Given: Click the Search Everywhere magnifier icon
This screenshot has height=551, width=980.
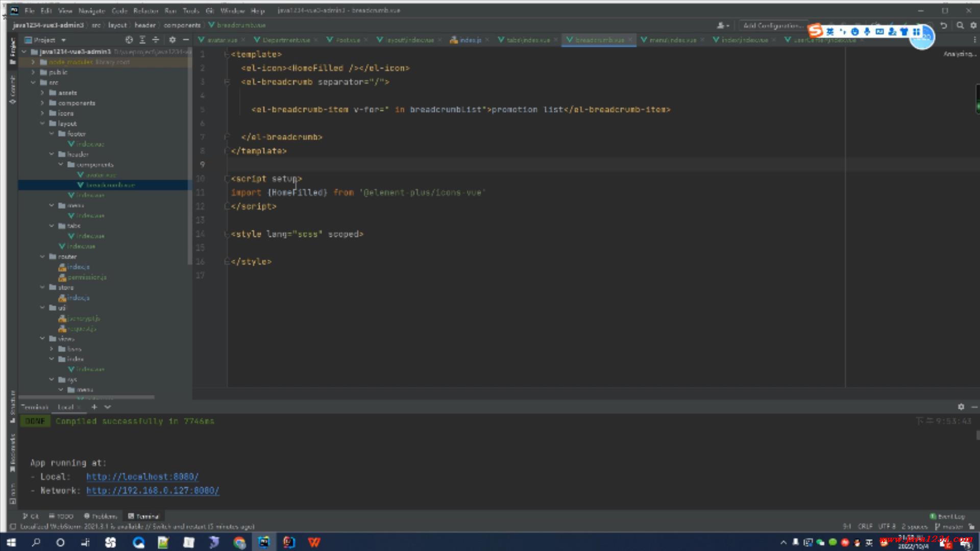Looking at the screenshot, I should click(x=960, y=25).
